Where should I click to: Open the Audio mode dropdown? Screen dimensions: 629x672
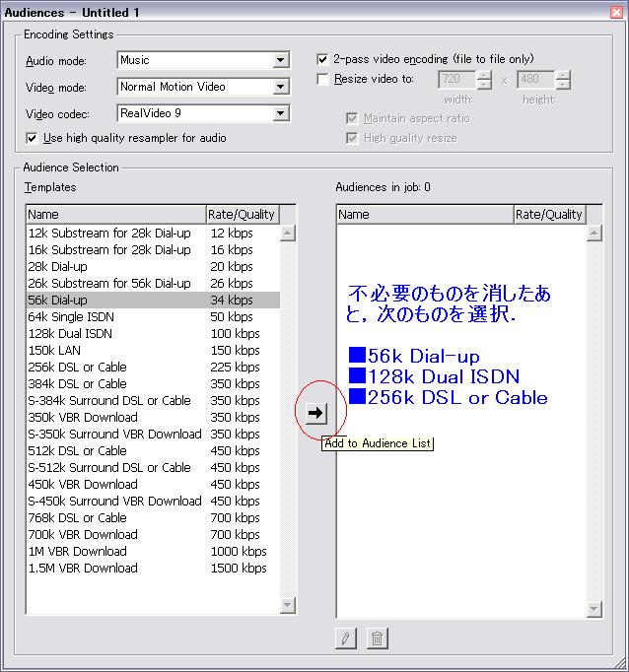click(x=280, y=60)
